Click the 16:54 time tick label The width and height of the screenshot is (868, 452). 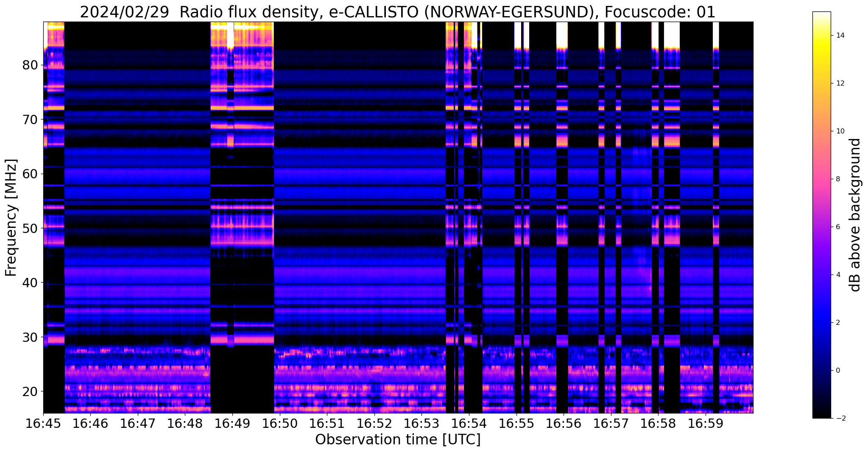point(469,423)
